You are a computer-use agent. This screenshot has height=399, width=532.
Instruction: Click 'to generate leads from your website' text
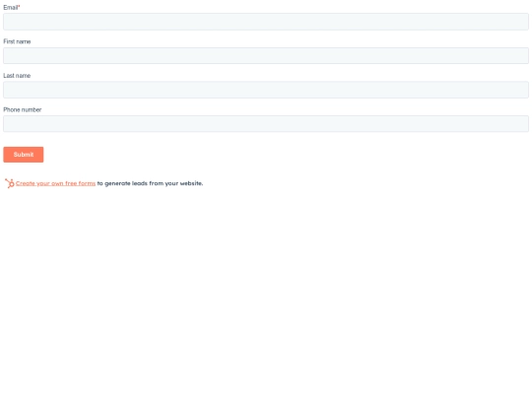(150, 183)
